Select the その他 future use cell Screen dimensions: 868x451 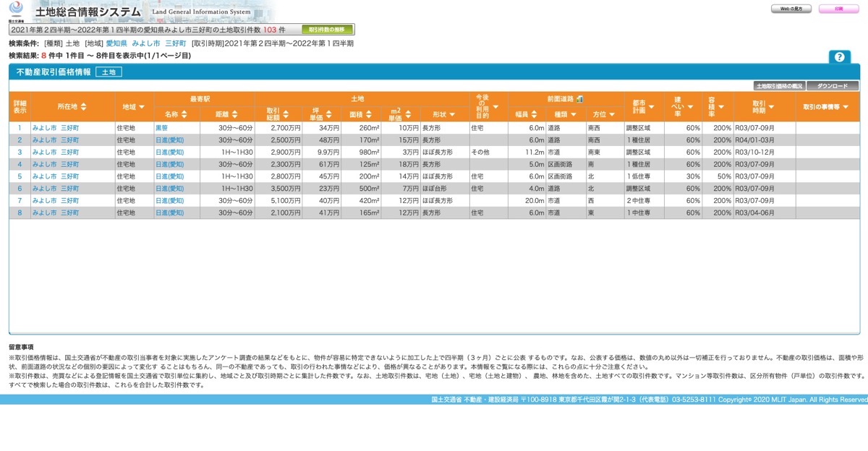[488, 153]
